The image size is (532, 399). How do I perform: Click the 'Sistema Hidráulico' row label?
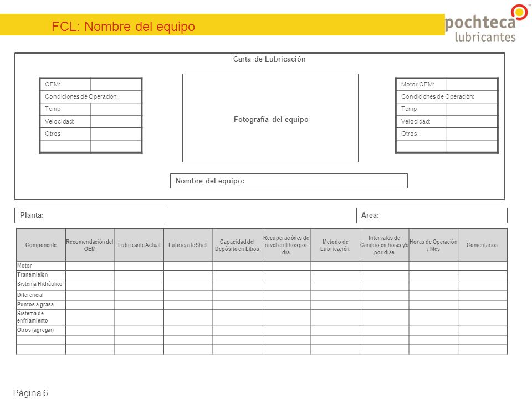coord(40,284)
